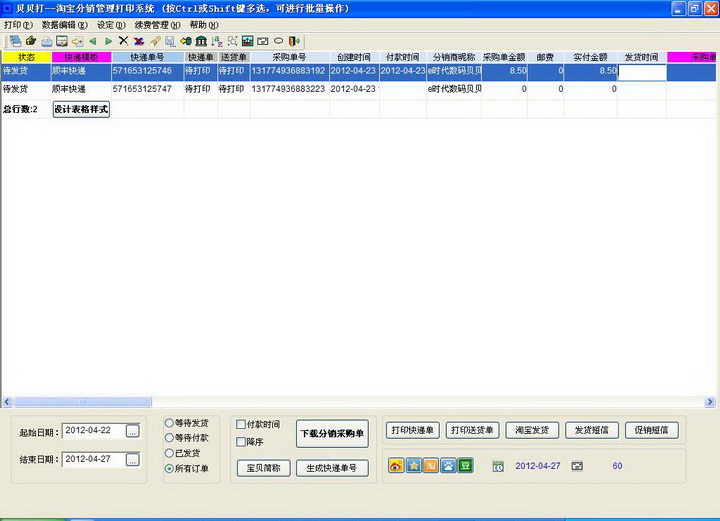Open the 起始日期 date picker button
Image resolution: width=720 pixels, height=521 pixels.
tap(132, 431)
